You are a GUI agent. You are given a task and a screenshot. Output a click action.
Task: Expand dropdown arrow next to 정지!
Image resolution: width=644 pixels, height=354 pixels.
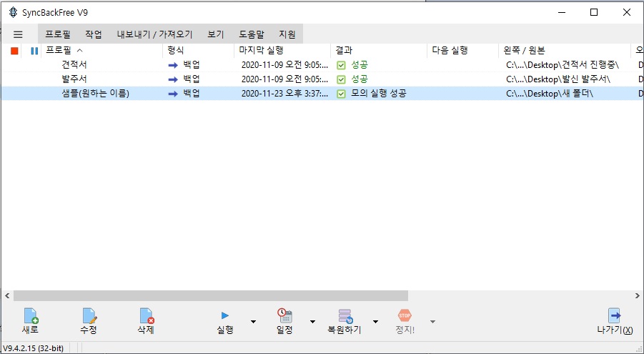point(432,322)
